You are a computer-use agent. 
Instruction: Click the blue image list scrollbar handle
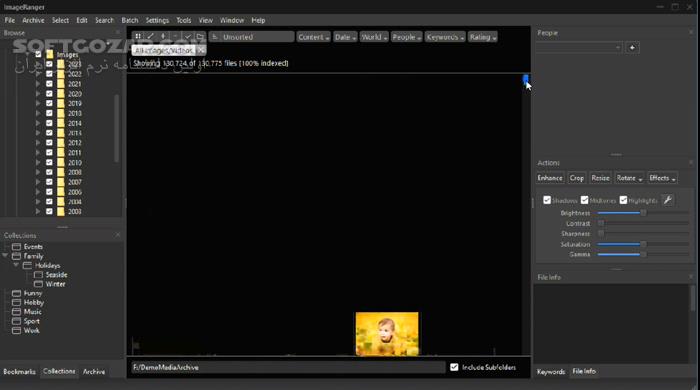(x=526, y=79)
